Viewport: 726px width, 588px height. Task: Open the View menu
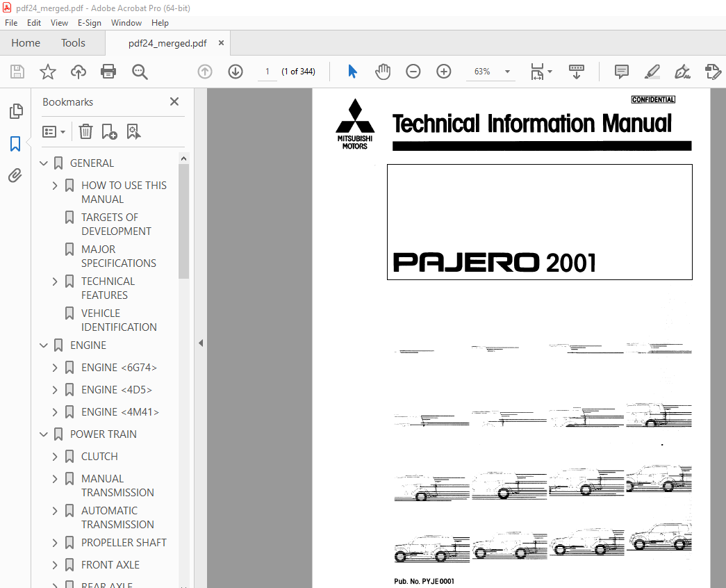click(x=59, y=23)
